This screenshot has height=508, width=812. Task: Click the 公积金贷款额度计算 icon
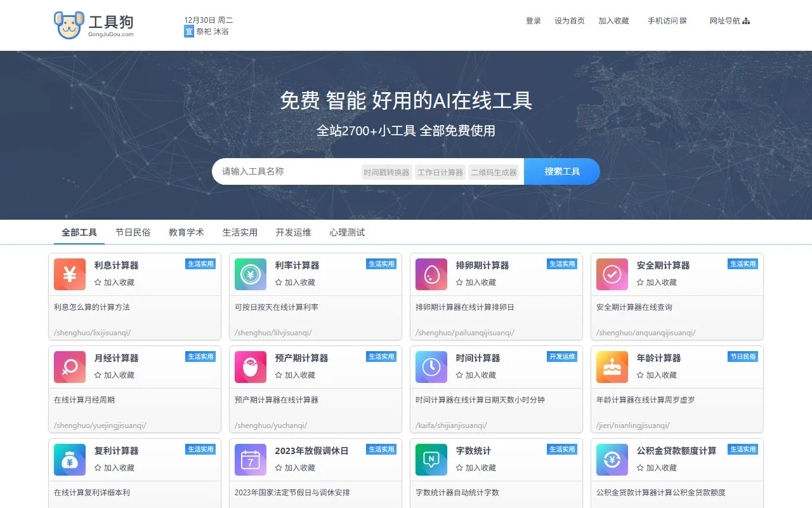point(612,460)
